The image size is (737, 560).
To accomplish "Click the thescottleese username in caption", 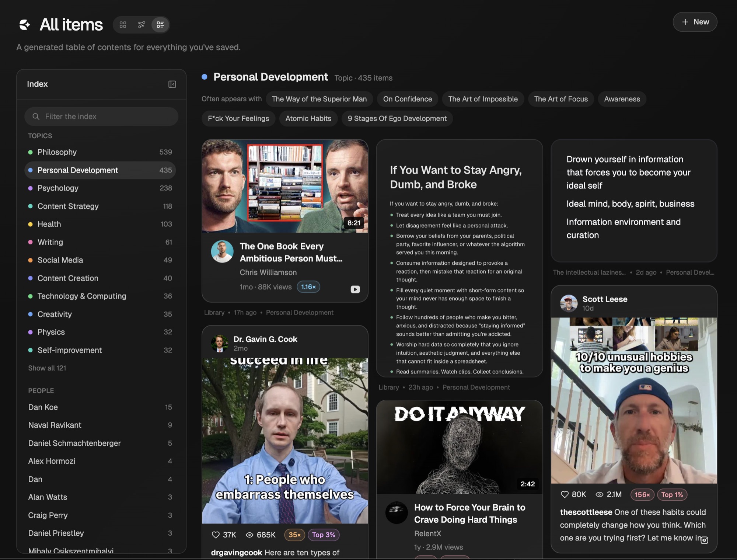I will 586,512.
